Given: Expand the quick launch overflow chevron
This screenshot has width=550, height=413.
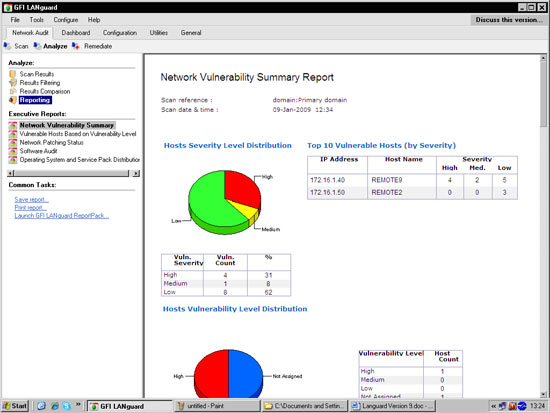Looking at the screenshot, I should pyautogui.click(x=78, y=405).
